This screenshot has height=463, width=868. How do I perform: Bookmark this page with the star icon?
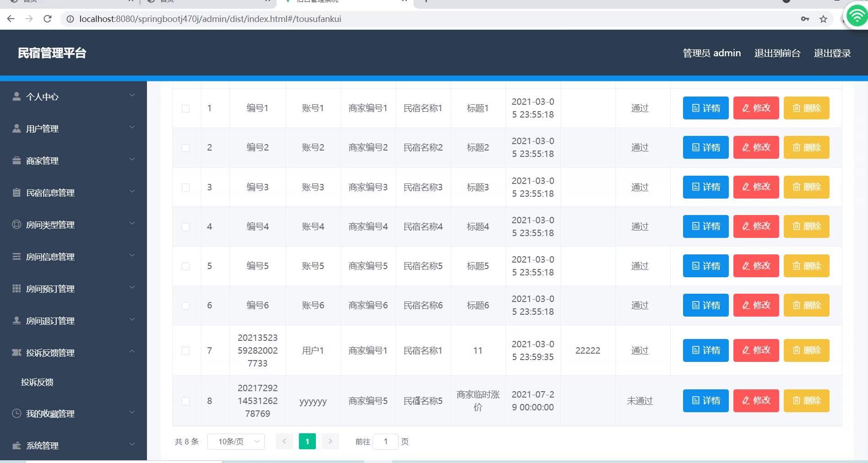pos(823,19)
